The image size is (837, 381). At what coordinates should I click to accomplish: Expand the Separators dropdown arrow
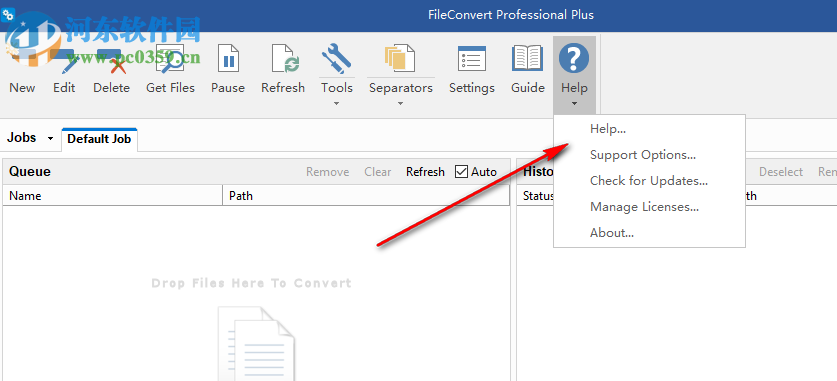[x=400, y=104]
